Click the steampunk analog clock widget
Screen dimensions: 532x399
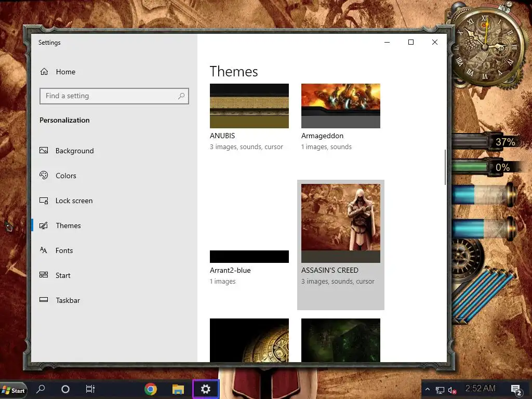tap(486, 46)
